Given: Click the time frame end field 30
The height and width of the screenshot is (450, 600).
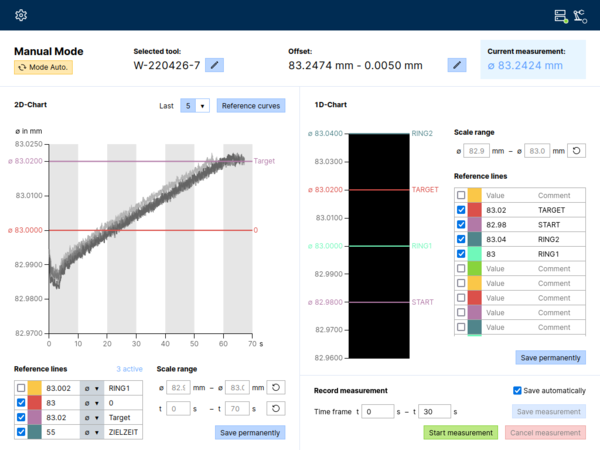Looking at the screenshot, I should [434, 411].
